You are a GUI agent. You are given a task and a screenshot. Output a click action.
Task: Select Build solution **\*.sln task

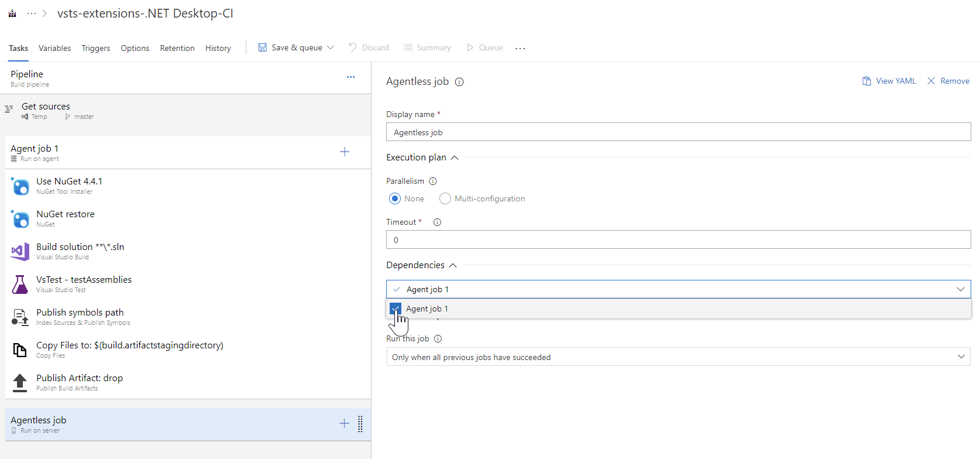[x=188, y=252]
